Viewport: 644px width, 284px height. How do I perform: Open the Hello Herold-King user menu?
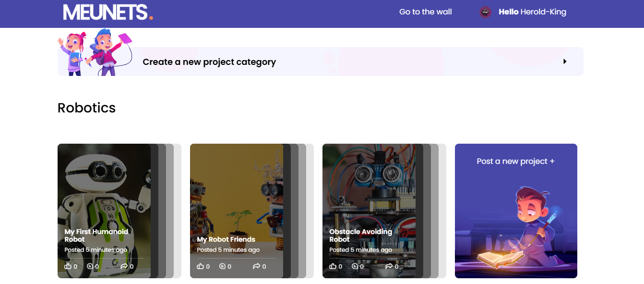pos(532,12)
